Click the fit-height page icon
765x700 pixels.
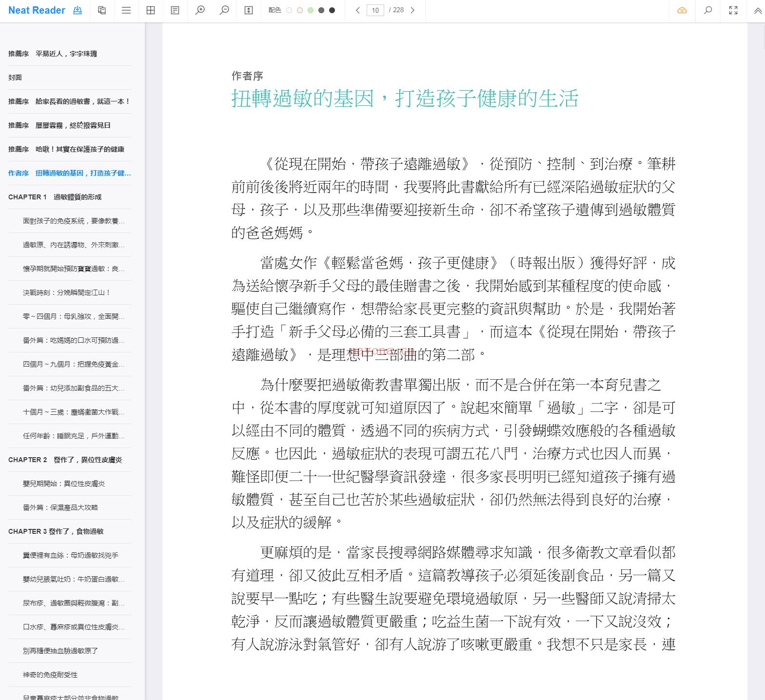249,10
